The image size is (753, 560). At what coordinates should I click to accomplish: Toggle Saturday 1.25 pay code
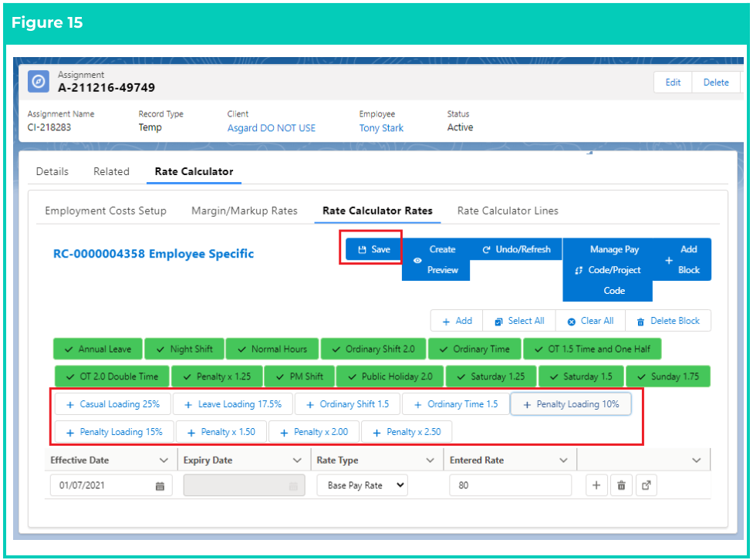click(x=491, y=376)
